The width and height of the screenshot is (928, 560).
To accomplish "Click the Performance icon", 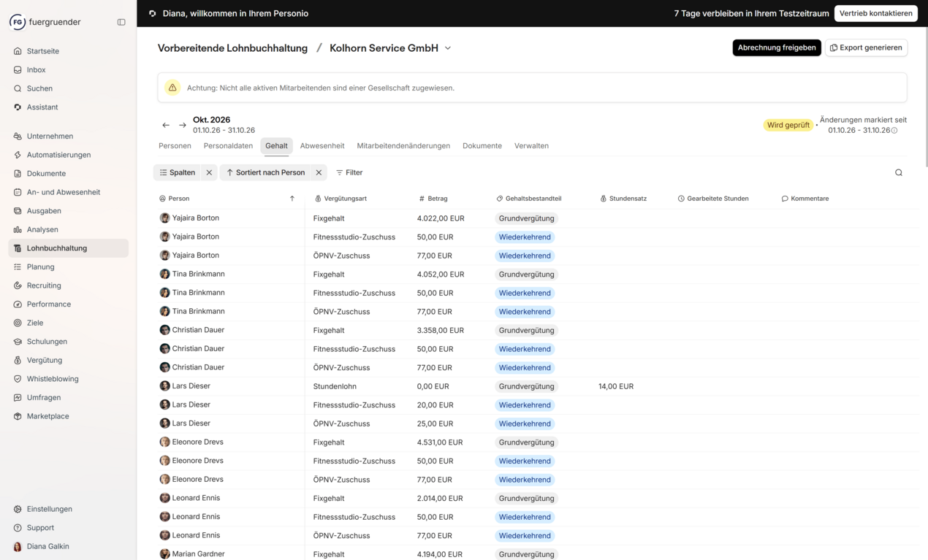I will point(18,304).
